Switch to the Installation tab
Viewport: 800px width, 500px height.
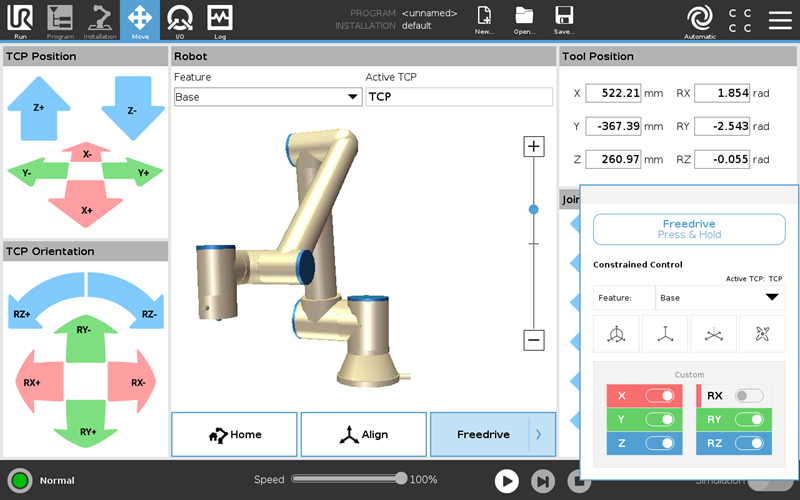[x=100, y=19]
